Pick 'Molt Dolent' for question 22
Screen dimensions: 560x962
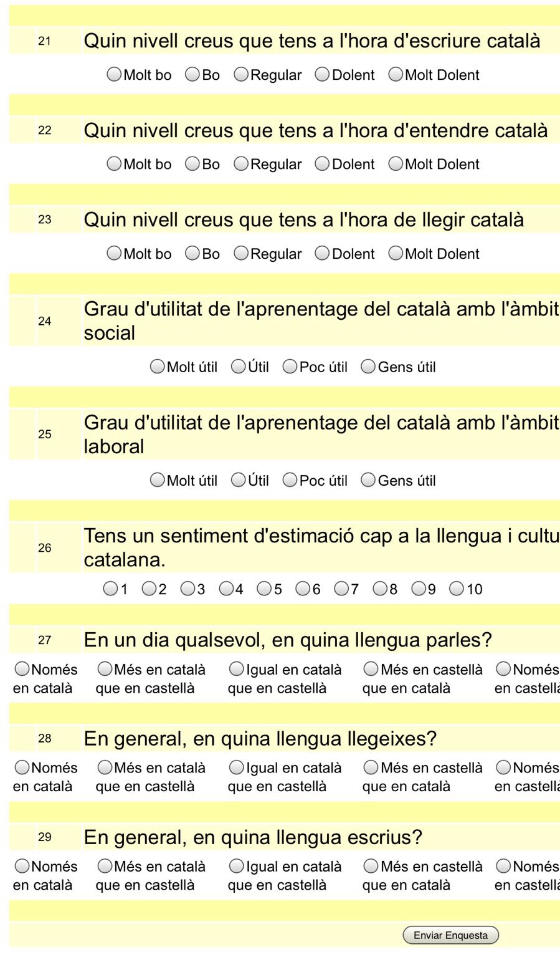point(396,164)
